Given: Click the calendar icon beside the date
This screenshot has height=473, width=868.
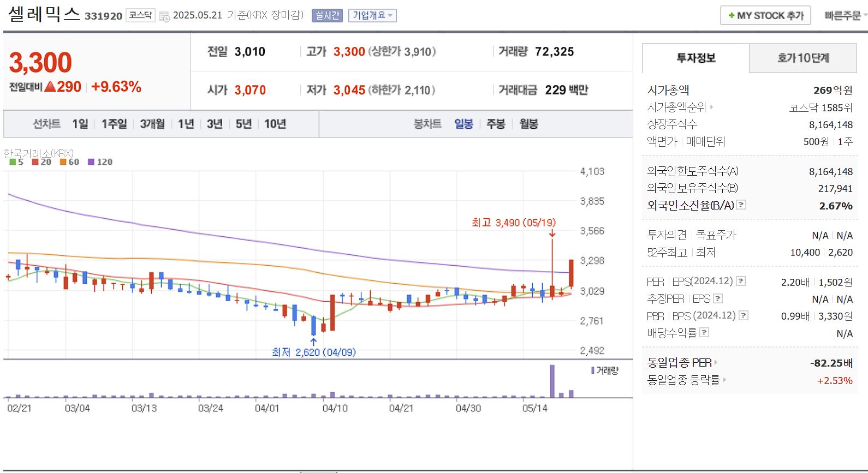Looking at the screenshot, I should (x=164, y=16).
